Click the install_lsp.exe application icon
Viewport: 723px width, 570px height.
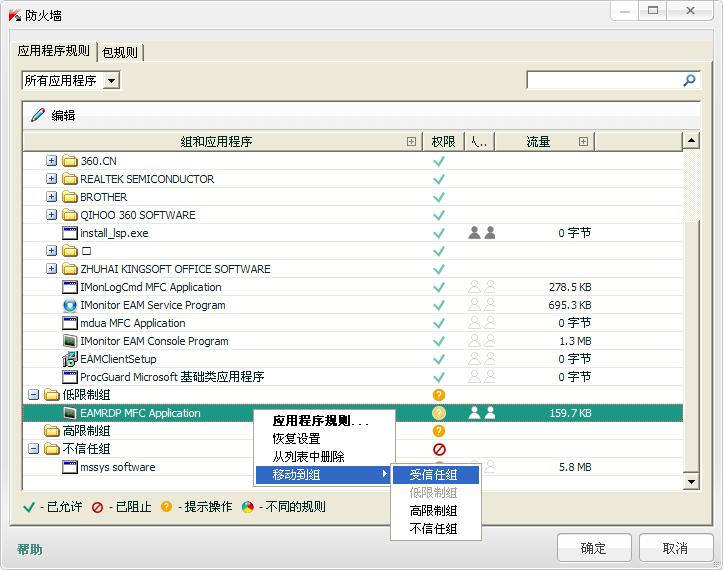pyautogui.click(x=70, y=233)
